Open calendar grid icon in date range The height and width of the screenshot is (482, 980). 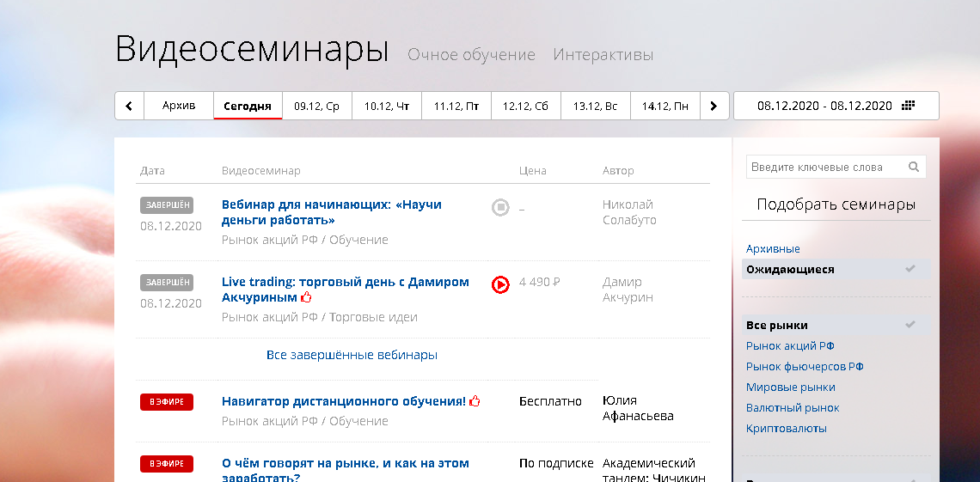[x=909, y=106]
